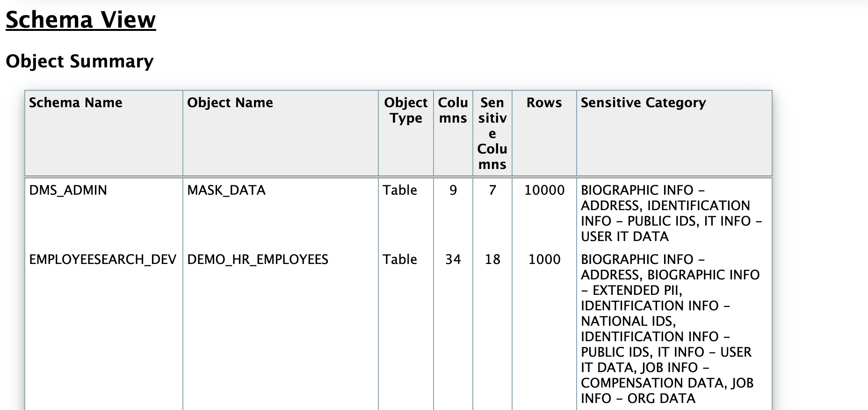Viewport: 868px width, 410px height.
Task: Select the DMS_ADMIN schema cell
Action: pyautogui.click(x=68, y=190)
